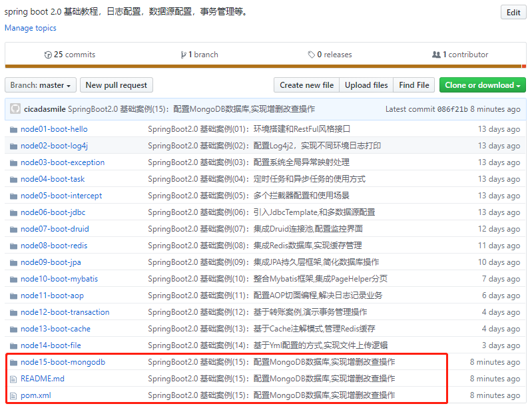
Task: Click the branch fork icon
Action: pyautogui.click(x=184, y=55)
